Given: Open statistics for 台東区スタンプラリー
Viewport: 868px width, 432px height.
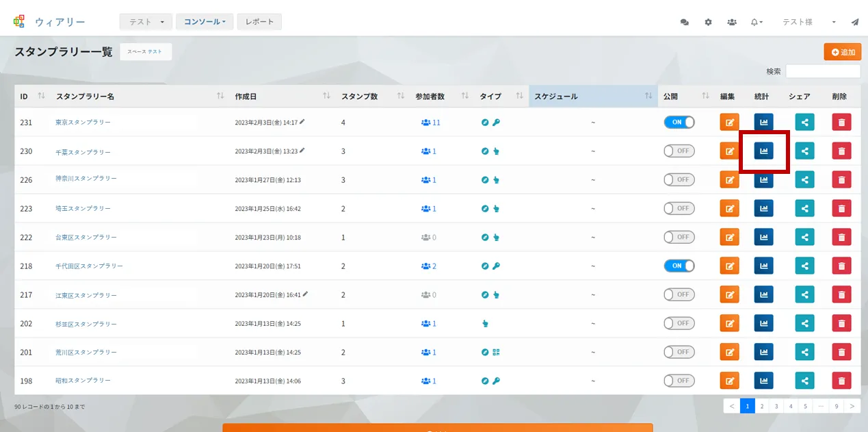Looking at the screenshot, I should (x=764, y=238).
